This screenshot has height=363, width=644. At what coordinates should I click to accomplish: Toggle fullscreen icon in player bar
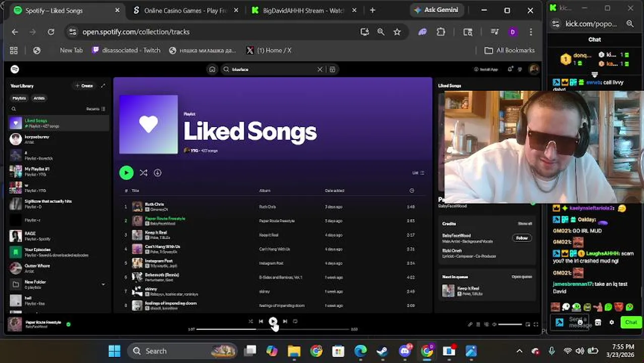tap(536, 325)
